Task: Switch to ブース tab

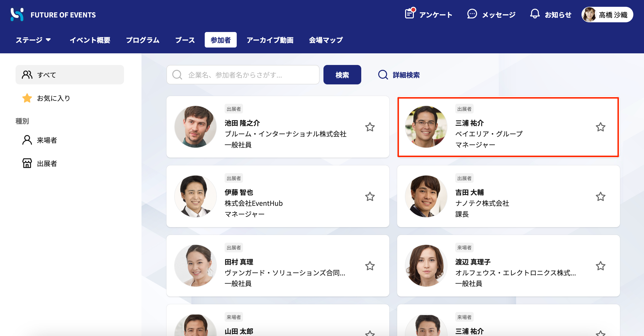Action: pos(185,40)
